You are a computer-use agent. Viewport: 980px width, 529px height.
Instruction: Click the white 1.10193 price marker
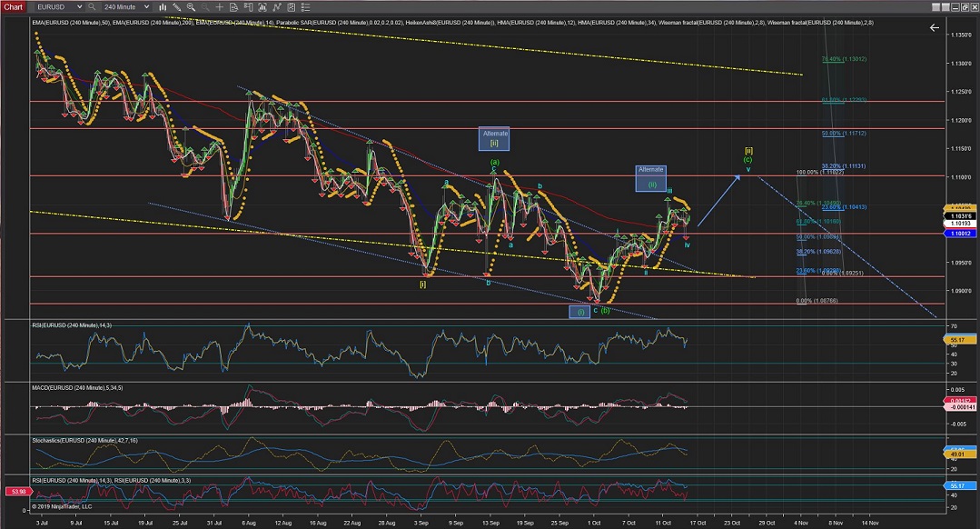click(x=960, y=224)
